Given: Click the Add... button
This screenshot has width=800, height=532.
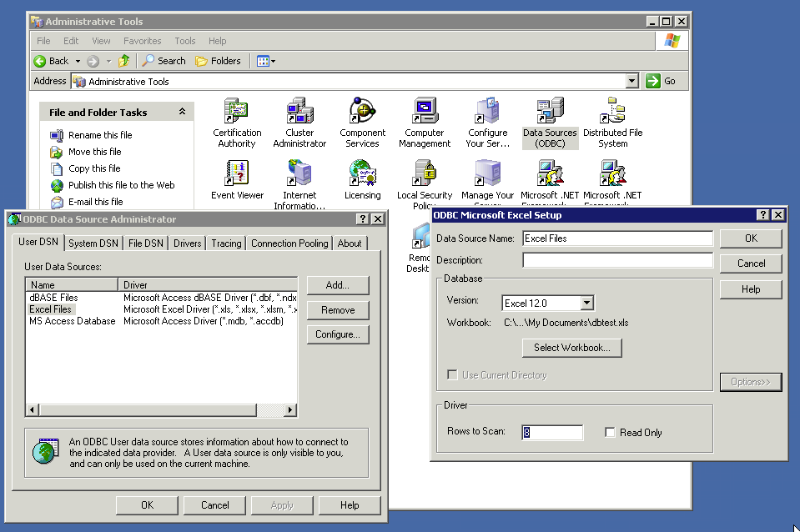Looking at the screenshot, I should tap(338, 285).
